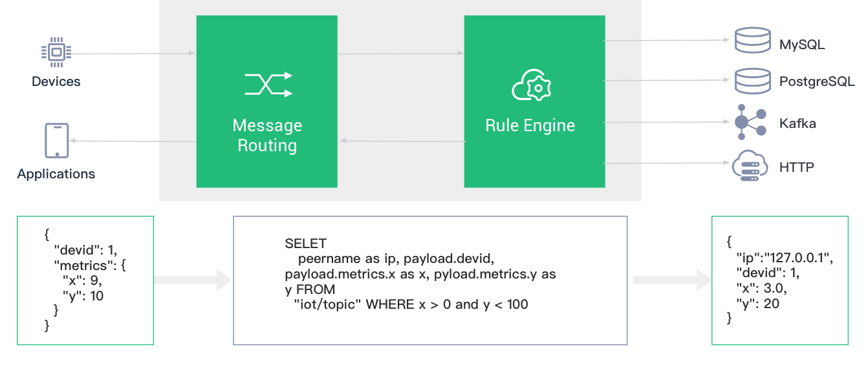Click the Message Routing label

[267, 135]
